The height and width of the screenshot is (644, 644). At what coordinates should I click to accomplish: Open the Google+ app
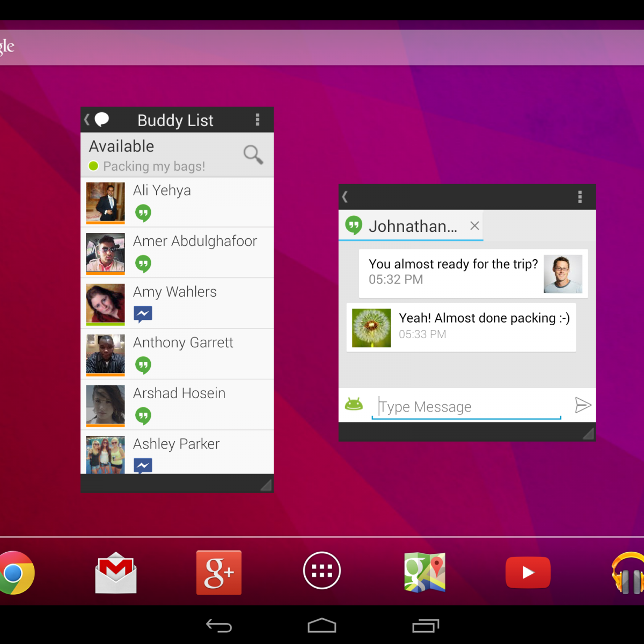(219, 573)
